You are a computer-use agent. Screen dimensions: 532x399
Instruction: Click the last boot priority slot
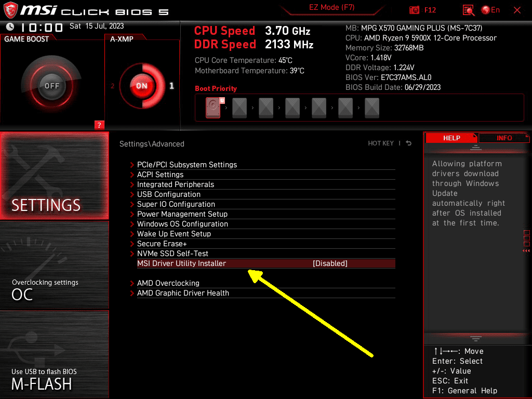[x=372, y=108]
